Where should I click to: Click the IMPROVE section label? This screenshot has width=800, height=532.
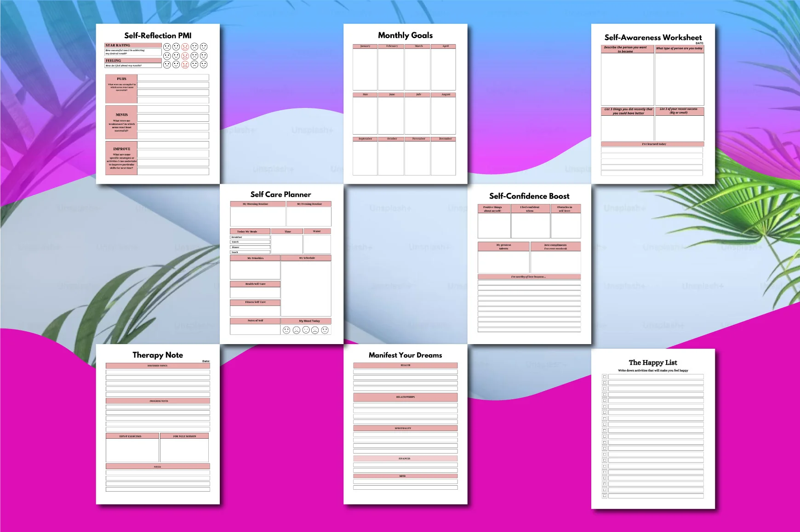click(121, 149)
